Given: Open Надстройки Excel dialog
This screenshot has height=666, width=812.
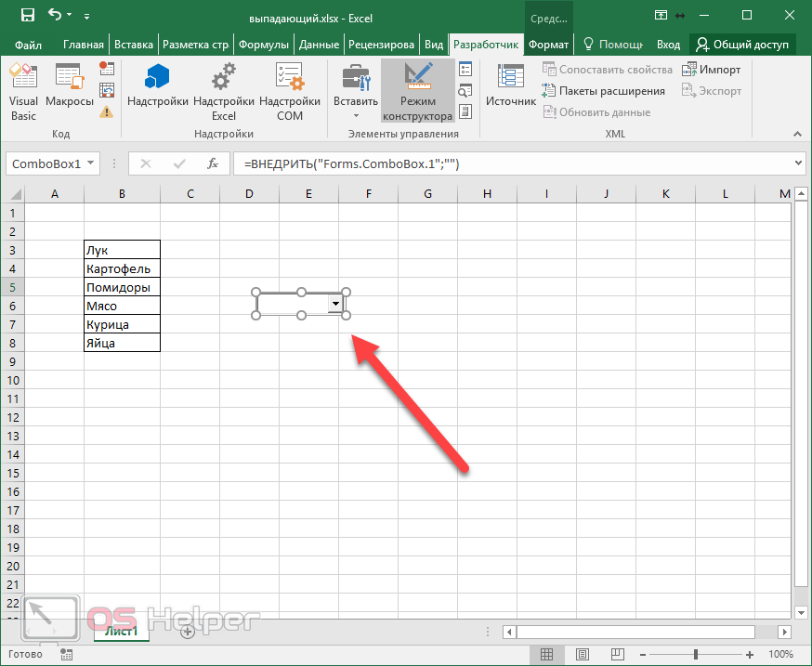Looking at the screenshot, I should 224,92.
